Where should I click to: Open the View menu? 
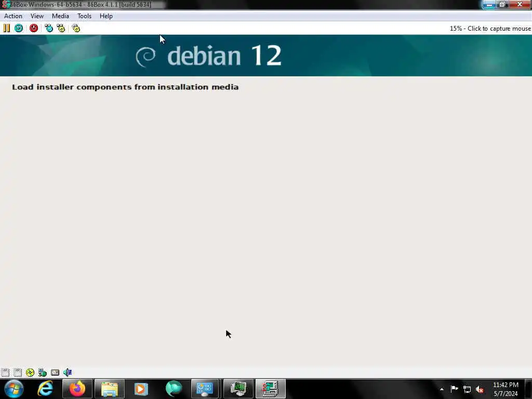point(37,16)
